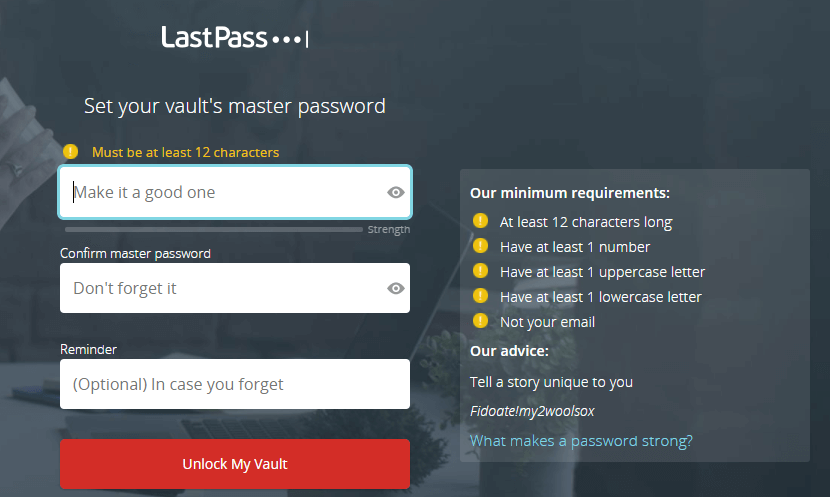Focus the 'Make it a good one' password field
The height and width of the screenshot is (497, 830).
220,192
